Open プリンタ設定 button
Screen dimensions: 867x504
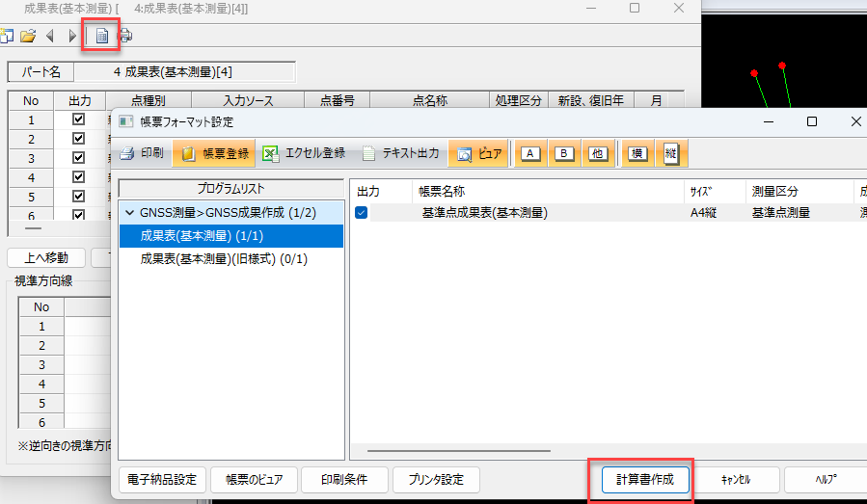point(436,480)
